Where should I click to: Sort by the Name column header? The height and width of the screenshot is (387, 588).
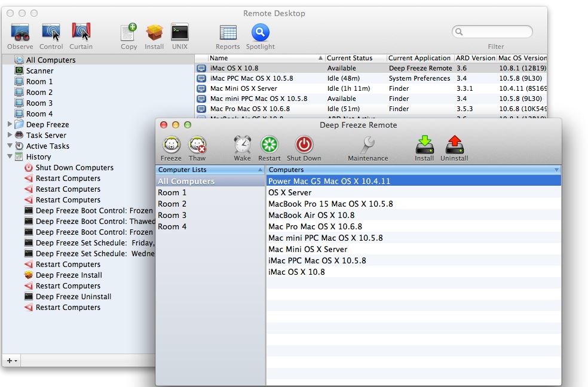tap(267, 58)
